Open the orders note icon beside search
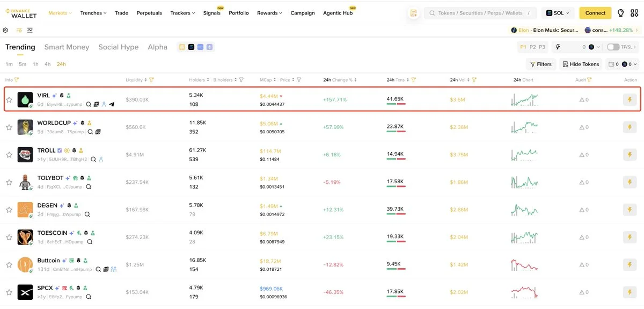 click(413, 13)
